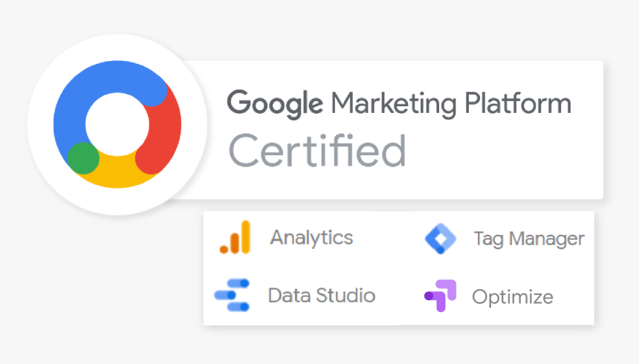639x364 pixels.
Task: Click the Google Marketing Platform heading
Action: click(x=399, y=103)
